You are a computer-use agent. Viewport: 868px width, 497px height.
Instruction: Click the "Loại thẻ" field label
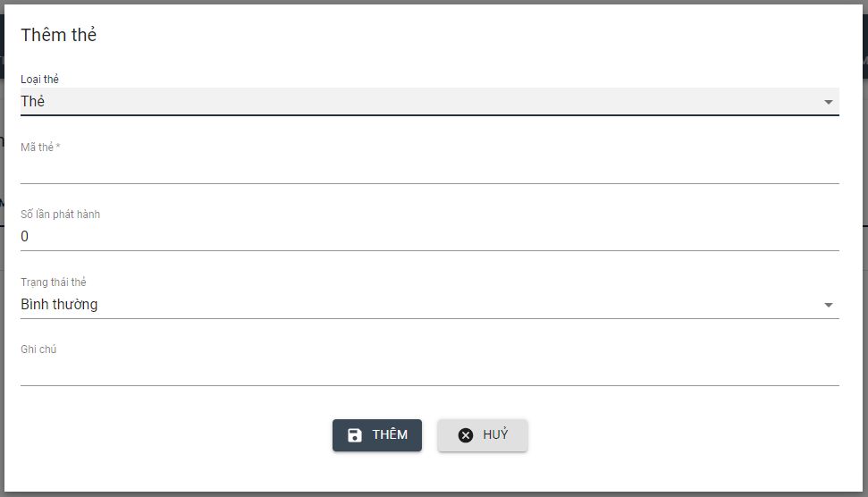(x=40, y=80)
